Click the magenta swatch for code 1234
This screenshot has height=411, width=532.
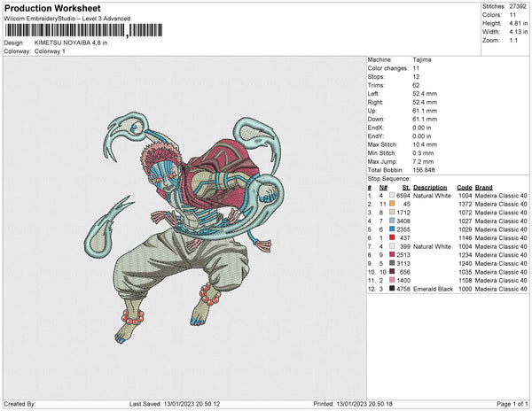click(x=392, y=255)
